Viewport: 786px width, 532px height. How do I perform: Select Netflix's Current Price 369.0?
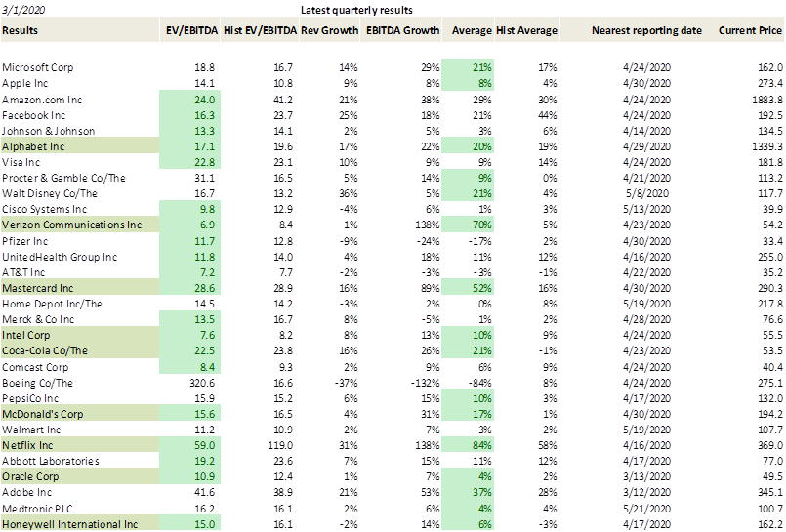(770, 445)
